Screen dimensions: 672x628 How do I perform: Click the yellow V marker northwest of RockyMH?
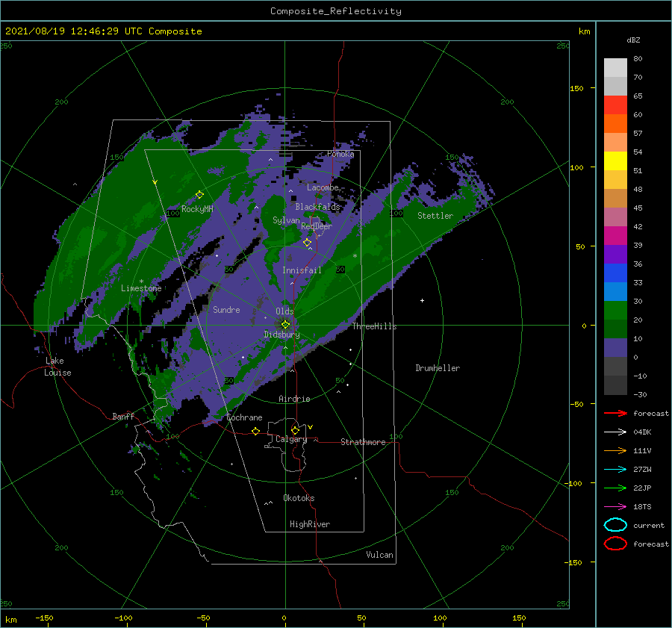point(155,182)
